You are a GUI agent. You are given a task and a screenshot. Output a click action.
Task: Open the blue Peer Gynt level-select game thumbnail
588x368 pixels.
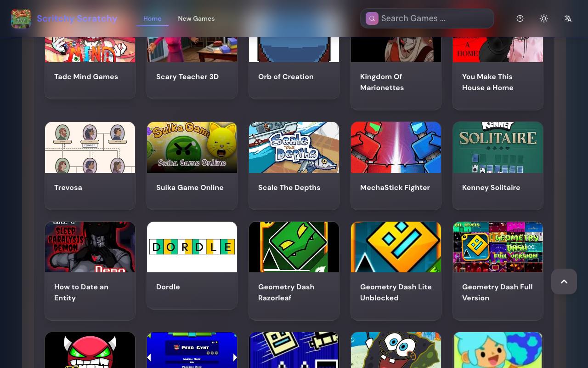(x=192, y=350)
